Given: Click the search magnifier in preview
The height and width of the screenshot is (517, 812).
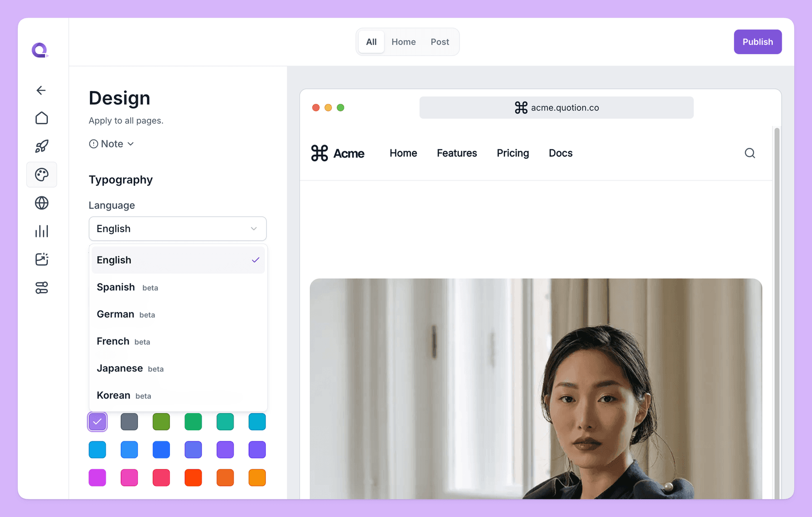Looking at the screenshot, I should (750, 153).
